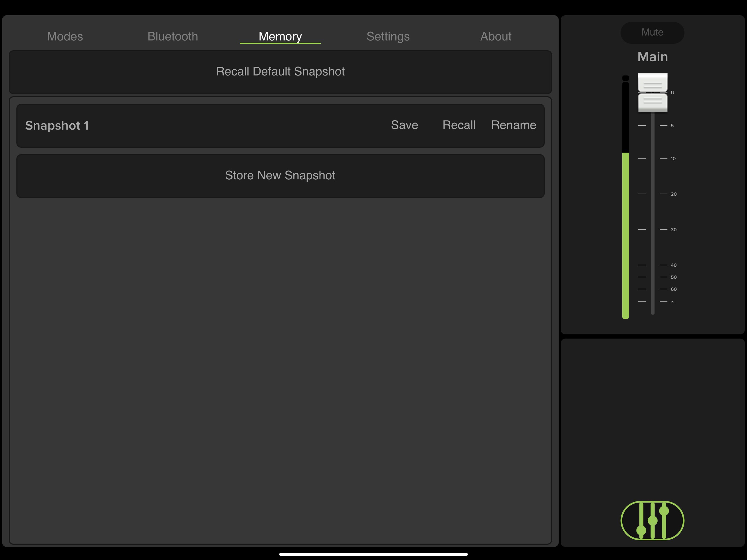The image size is (747, 560).
Task: Click Recall Default Snapshot
Action: [280, 72]
